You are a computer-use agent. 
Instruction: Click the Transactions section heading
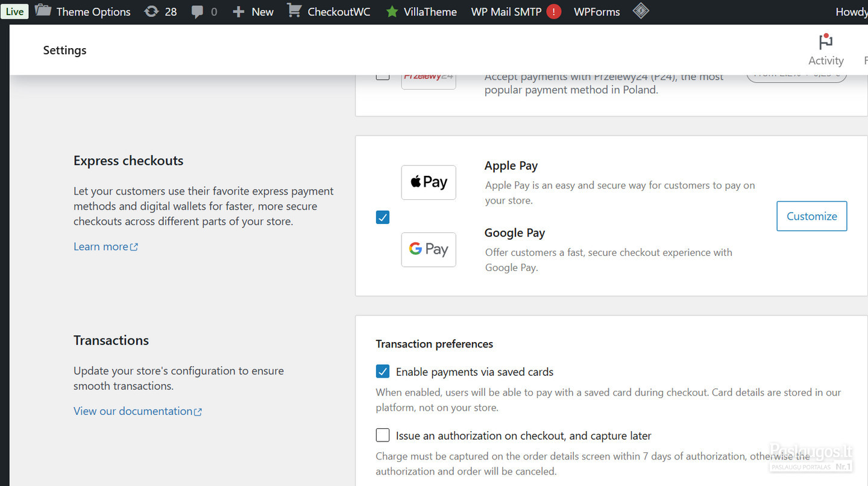click(x=111, y=340)
